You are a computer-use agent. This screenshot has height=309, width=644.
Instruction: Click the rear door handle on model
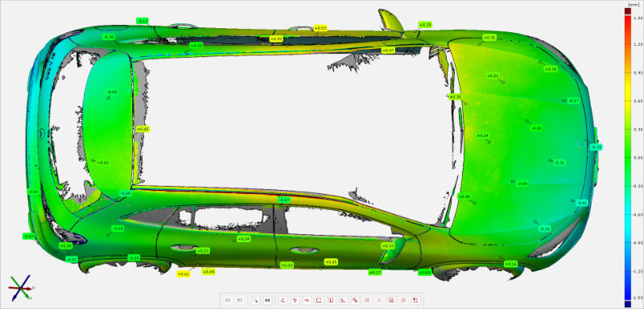184,248
